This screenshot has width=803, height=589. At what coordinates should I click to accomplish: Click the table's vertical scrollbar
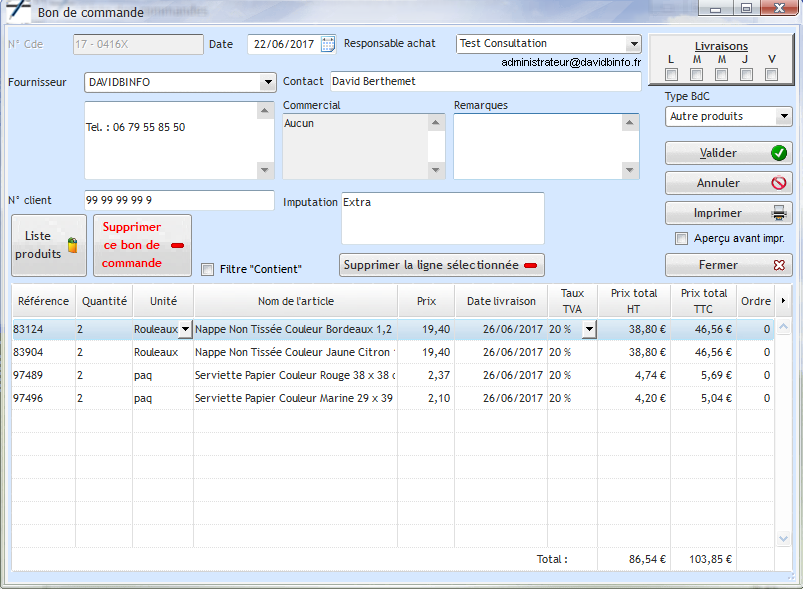[784, 430]
